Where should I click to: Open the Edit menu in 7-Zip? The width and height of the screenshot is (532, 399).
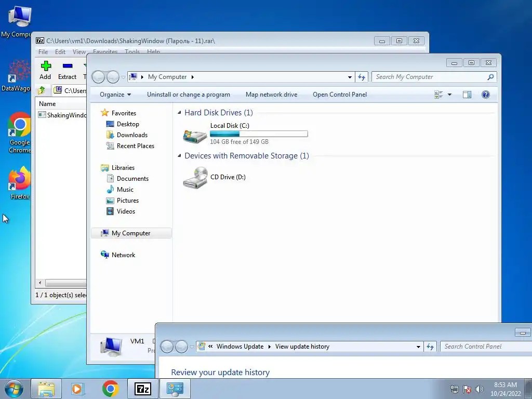[60, 51]
